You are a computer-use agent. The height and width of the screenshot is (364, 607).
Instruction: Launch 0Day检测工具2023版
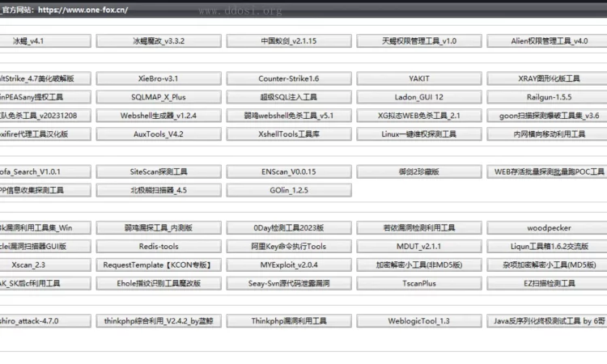click(289, 228)
